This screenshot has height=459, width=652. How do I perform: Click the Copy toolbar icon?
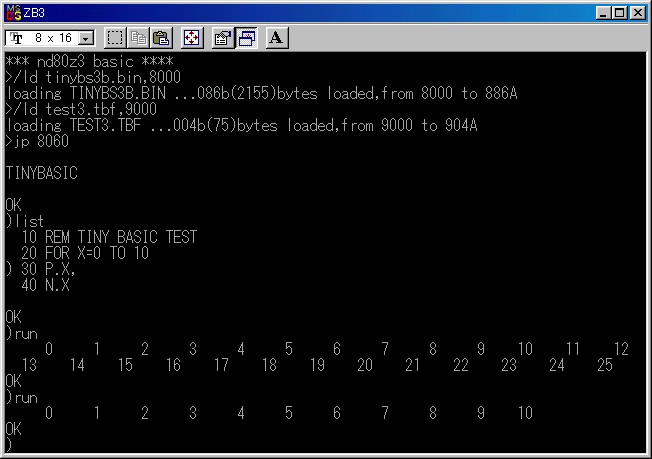pos(138,38)
